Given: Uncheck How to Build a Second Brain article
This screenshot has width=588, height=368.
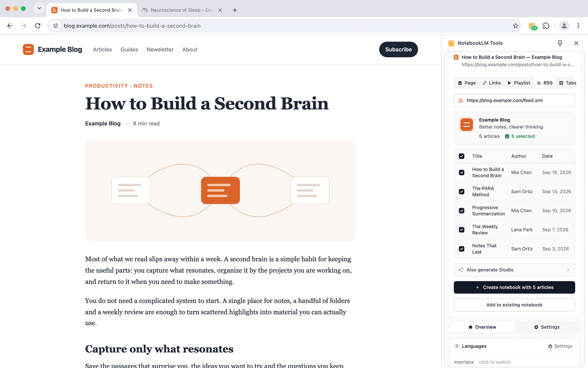Looking at the screenshot, I should [462, 173].
